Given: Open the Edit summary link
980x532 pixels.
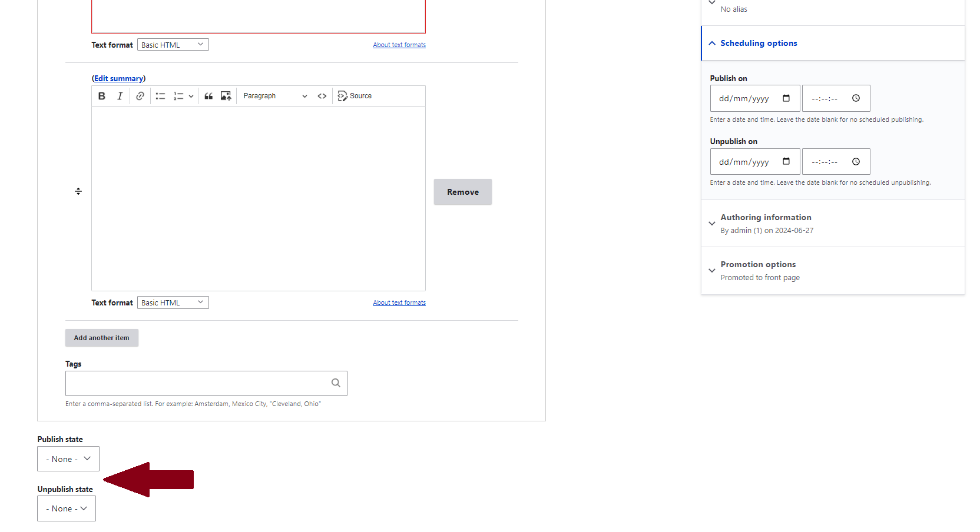Looking at the screenshot, I should pyautogui.click(x=118, y=78).
